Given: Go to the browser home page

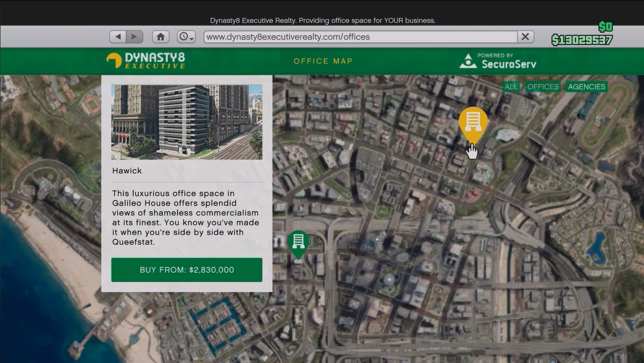Looking at the screenshot, I should tap(161, 37).
